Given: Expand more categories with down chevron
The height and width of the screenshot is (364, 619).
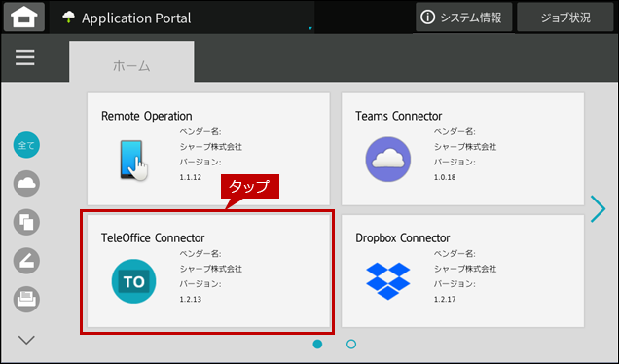Looking at the screenshot, I should (26, 340).
